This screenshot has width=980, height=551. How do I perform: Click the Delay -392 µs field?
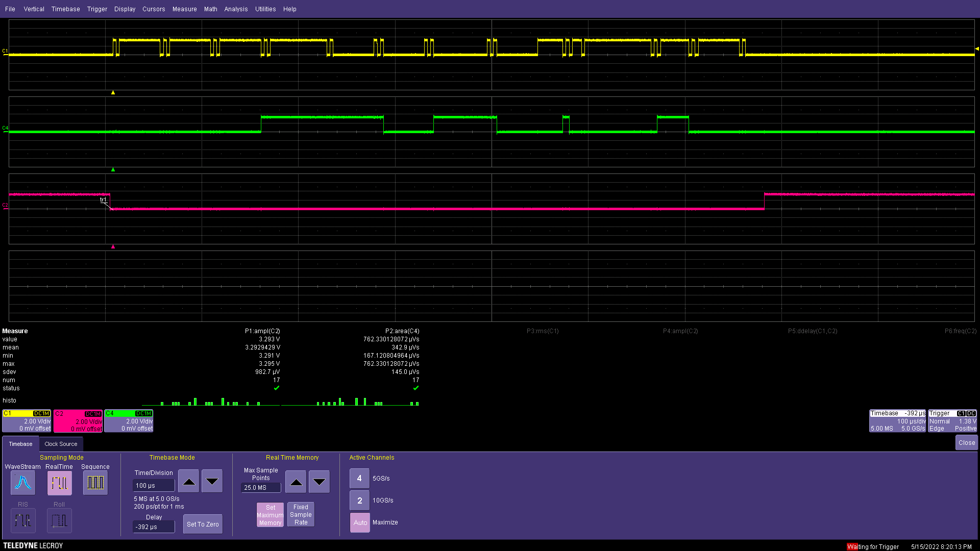(x=154, y=527)
